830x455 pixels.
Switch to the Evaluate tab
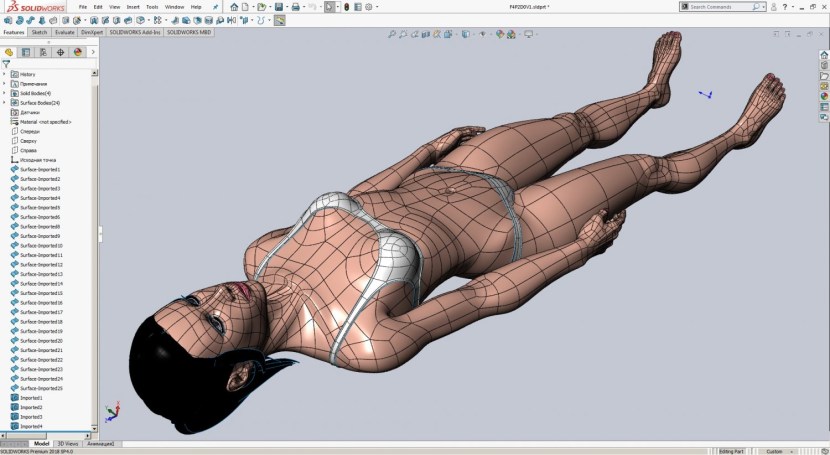coord(64,32)
